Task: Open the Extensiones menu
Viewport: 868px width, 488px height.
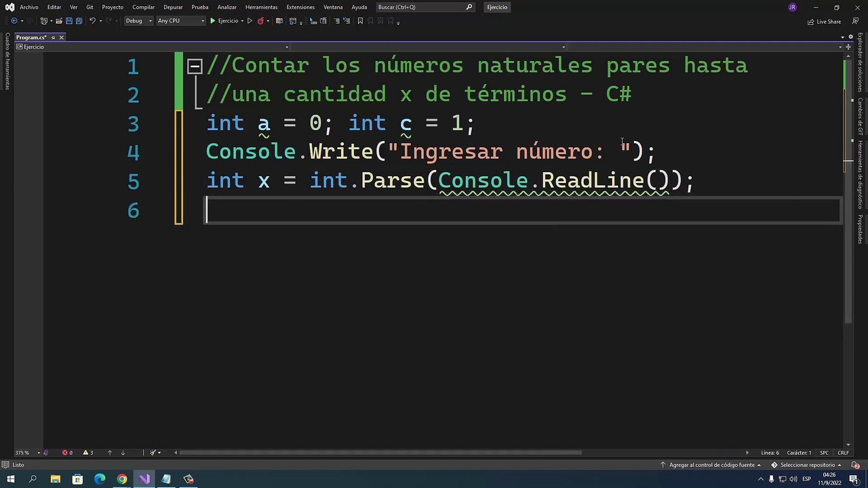Action: tap(300, 7)
